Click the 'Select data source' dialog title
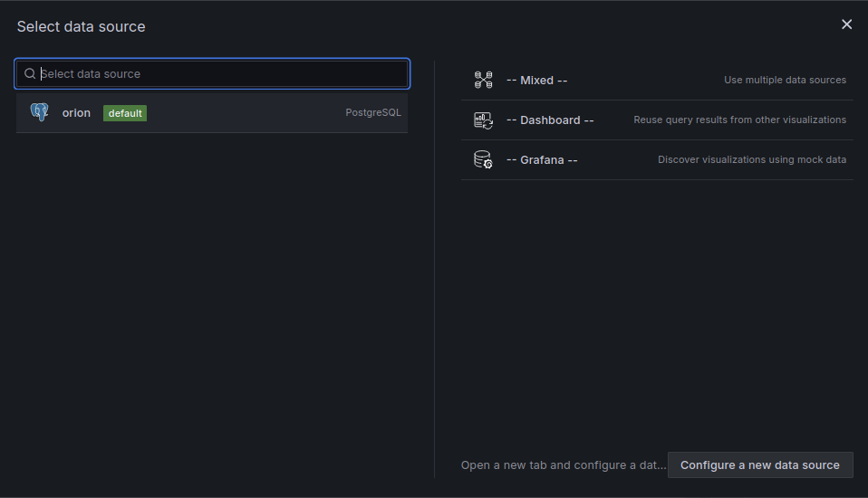 click(x=81, y=26)
